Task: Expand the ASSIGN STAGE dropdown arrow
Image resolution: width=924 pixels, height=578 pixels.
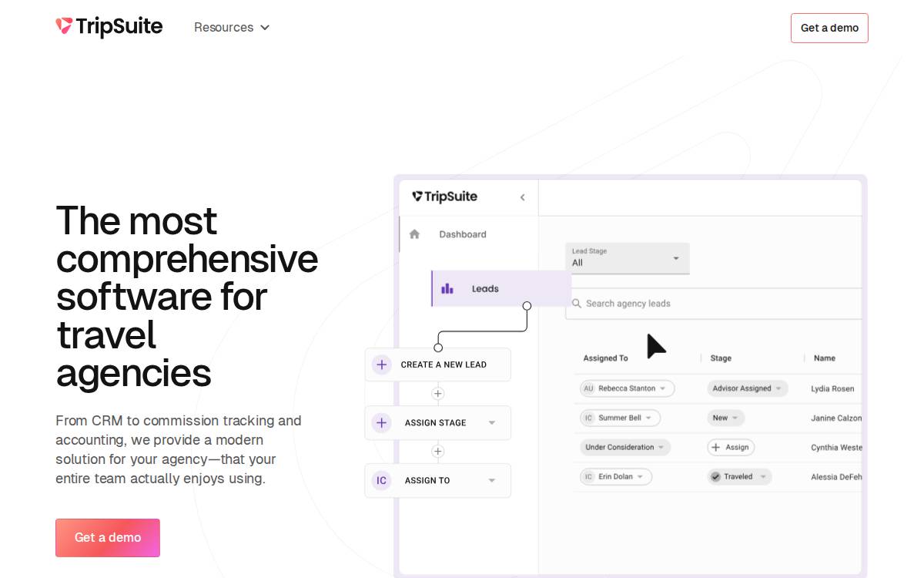Action: [x=492, y=422]
